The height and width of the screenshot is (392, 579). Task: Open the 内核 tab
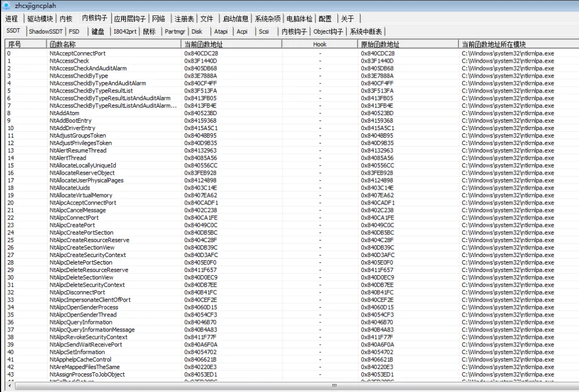pos(66,18)
